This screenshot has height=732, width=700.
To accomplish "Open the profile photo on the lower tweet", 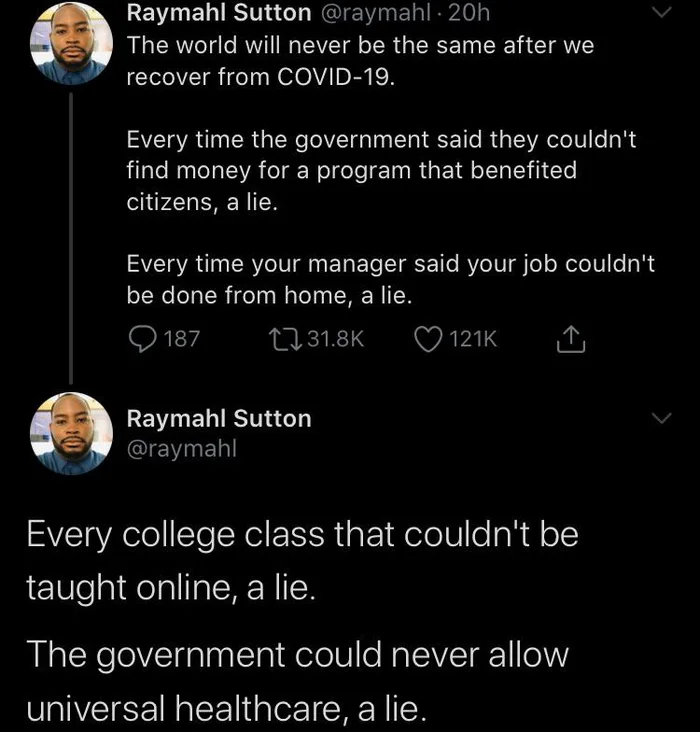I will [71, 433].
